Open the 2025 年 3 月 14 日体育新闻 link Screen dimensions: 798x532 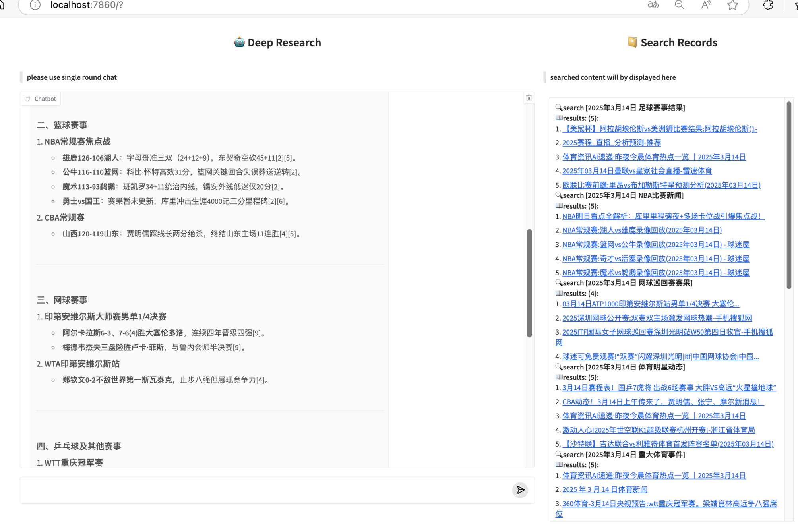click(x=604, y=489)
